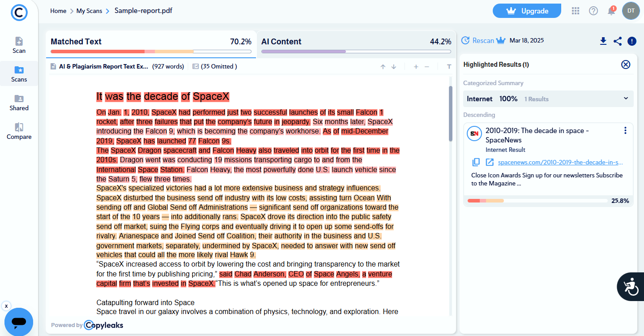This screenshot has height=336, width=644.
Task: Open the notifications bell
Action: pos(611,11)
